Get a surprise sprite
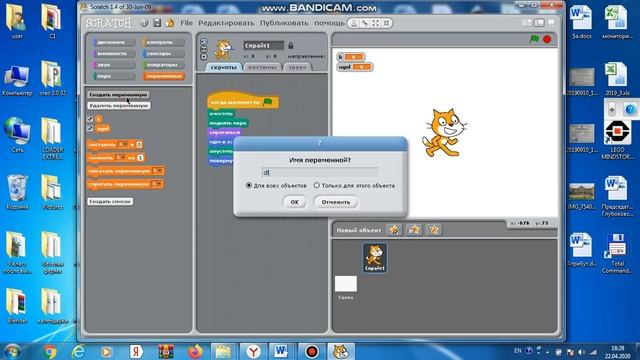This screenshot has width=640, height=360. (x=433, y=230)
